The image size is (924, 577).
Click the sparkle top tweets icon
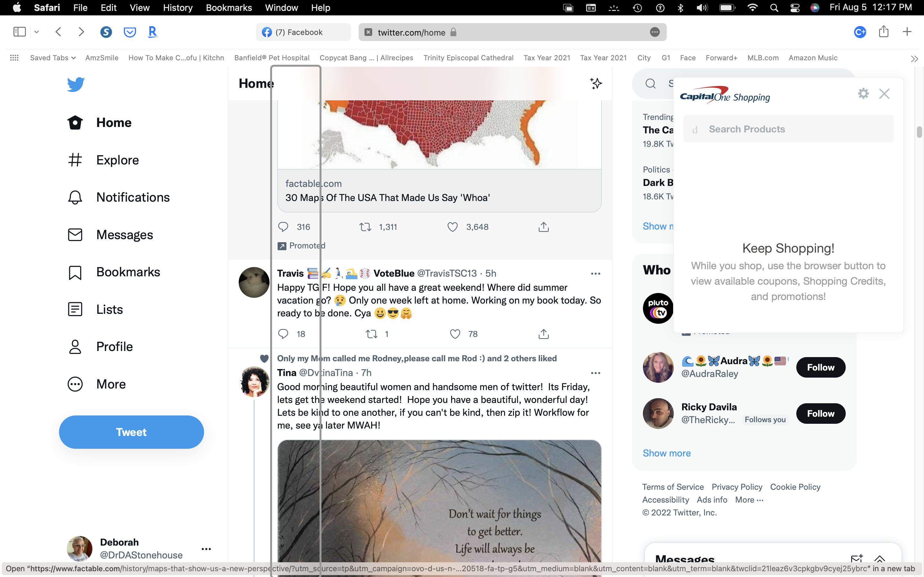tap(596, 83)
